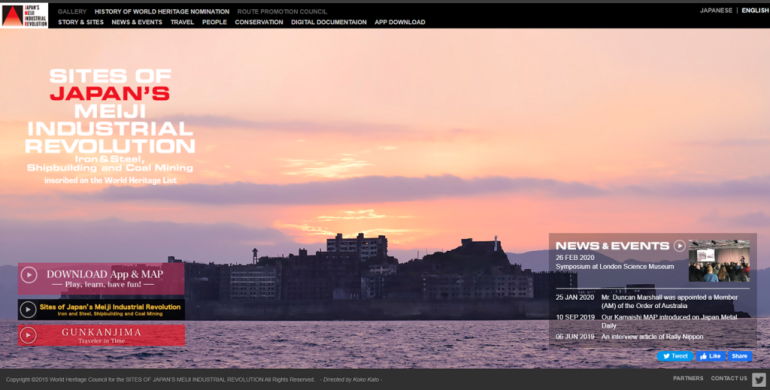
Task: Click the Tweet button
Action: pos(675,356)
